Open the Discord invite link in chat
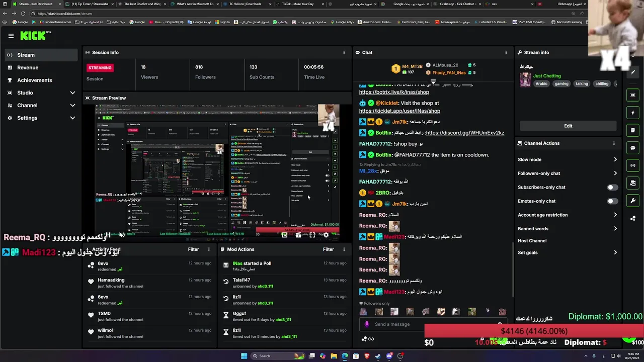 tap(465, 133)
